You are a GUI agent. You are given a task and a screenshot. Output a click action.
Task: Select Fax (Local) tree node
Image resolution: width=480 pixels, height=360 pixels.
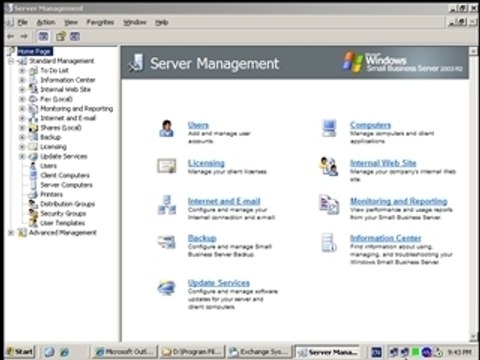pos(56,99)
